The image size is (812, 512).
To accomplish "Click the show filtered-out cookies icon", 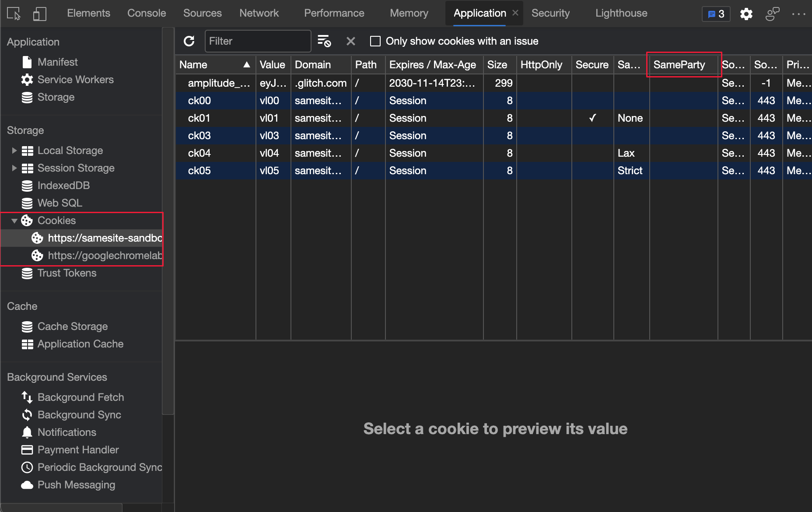I will (324, 41).
